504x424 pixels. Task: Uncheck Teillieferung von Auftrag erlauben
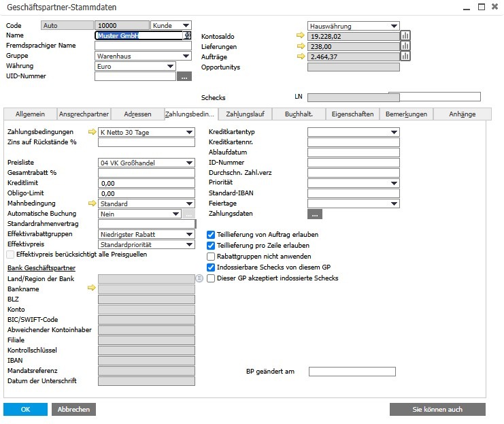(x=211, y=235)
